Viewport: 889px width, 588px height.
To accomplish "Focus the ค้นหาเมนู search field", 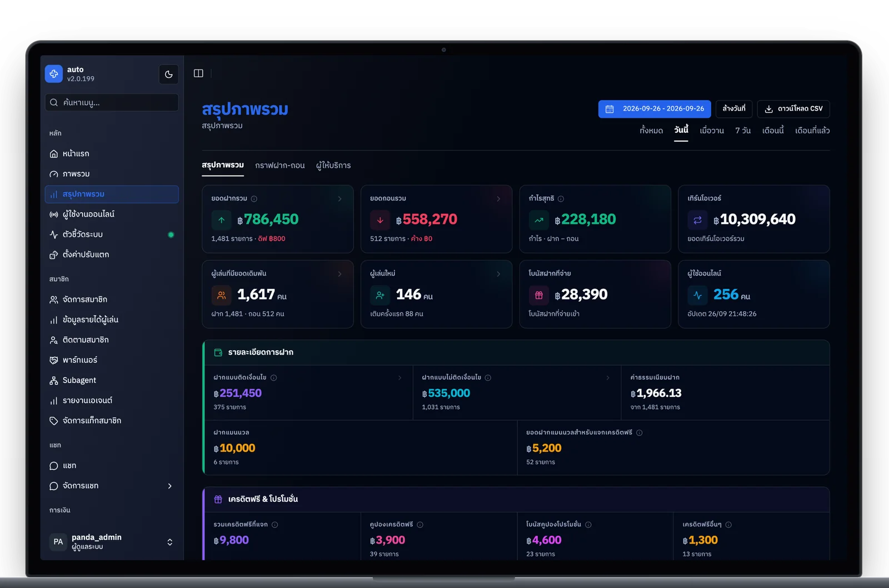I will pos(112,102).
